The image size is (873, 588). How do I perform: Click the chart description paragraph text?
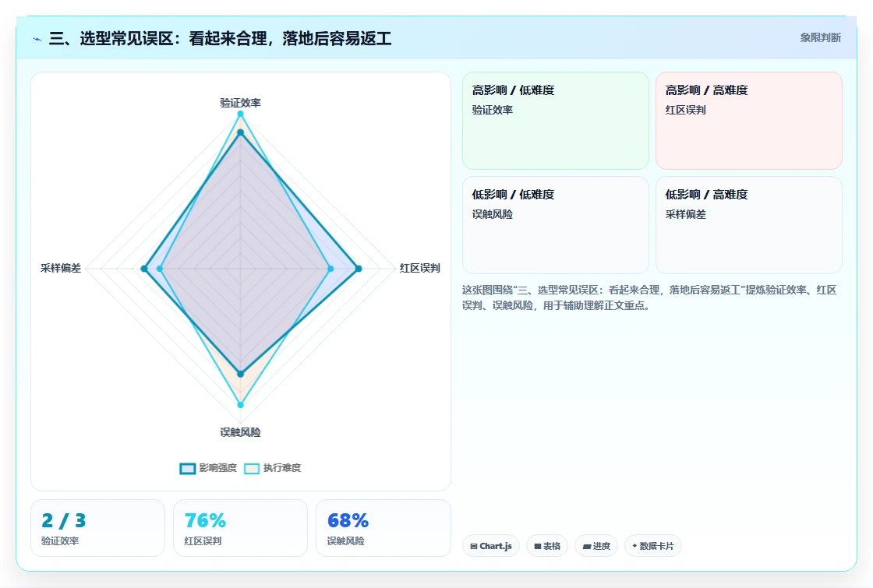[x=649, y=298]
